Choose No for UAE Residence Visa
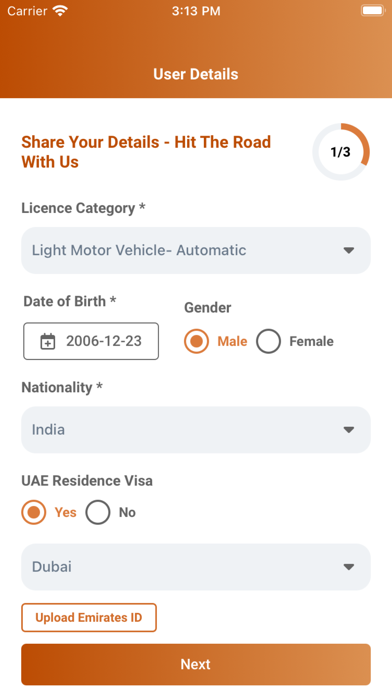This screenshot has width=392, height=696. point(98,512)
